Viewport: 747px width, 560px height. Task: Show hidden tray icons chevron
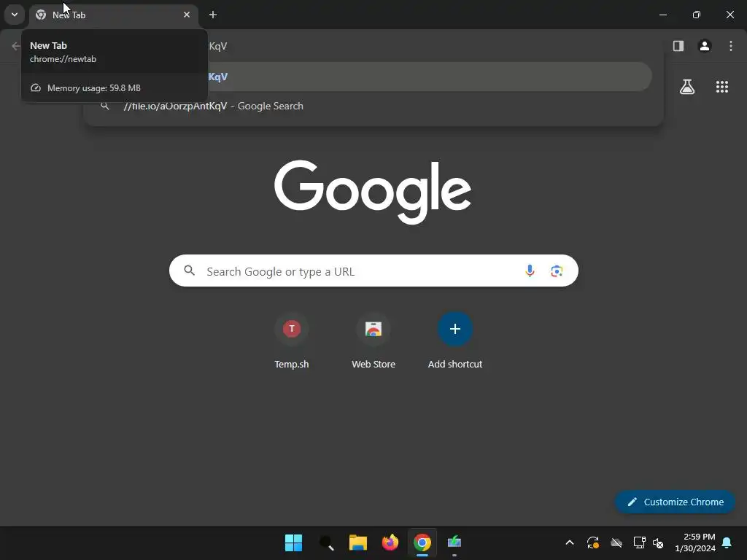coord(570,542)
